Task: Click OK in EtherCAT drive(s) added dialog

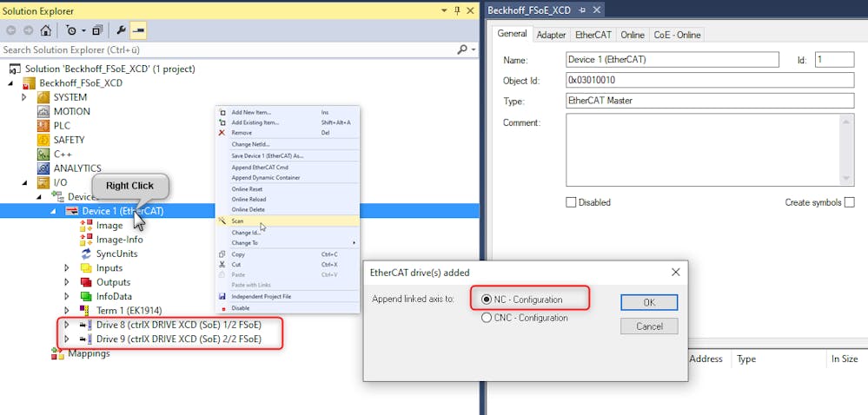Action: 649,303
